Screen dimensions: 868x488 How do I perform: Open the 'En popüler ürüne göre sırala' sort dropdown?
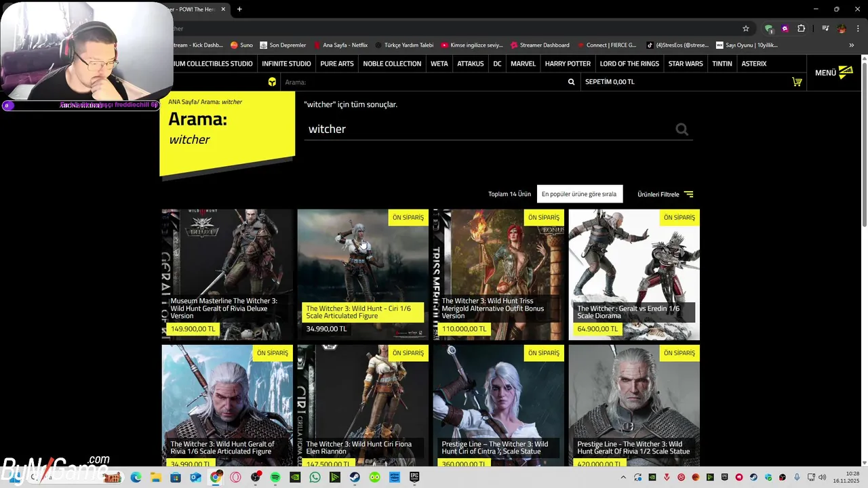pyautogui.click(x=579, y=194)
